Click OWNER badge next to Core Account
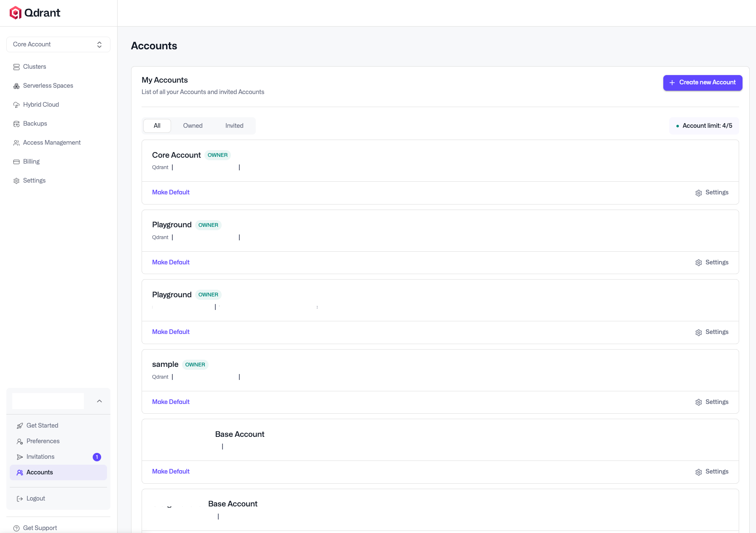Image resolution: width=756 pixels, height=533 pixels. tap(217, 155)
